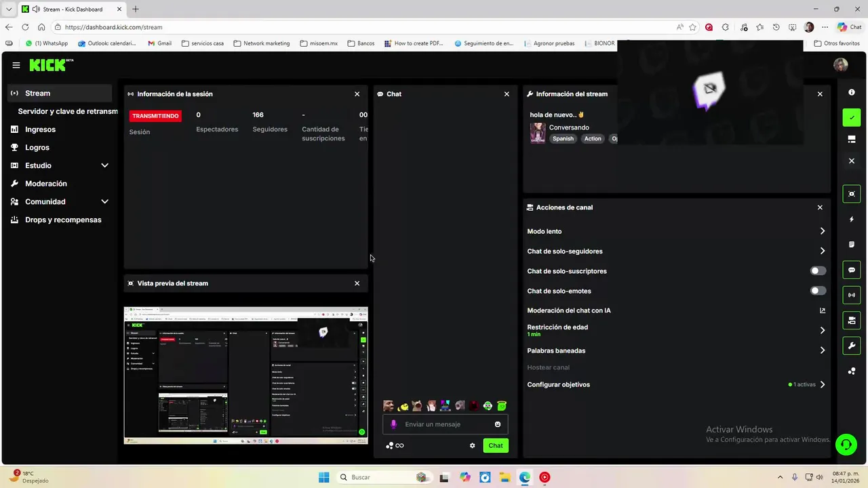Close the Información del stream panel
The height and width of the screenshot is (488, 868).
pyautogui.click(x=820, y=94)
